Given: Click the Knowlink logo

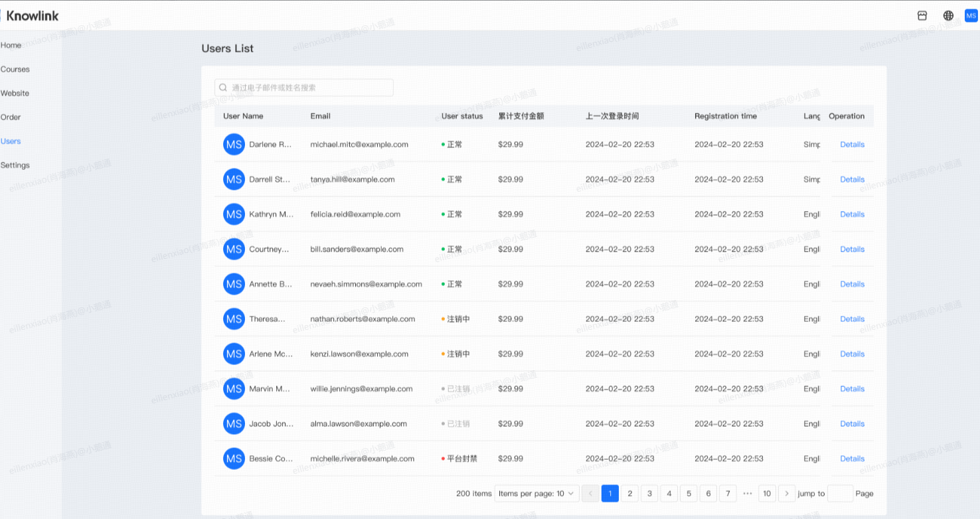Looking at the screenshot, I should 31,15.
